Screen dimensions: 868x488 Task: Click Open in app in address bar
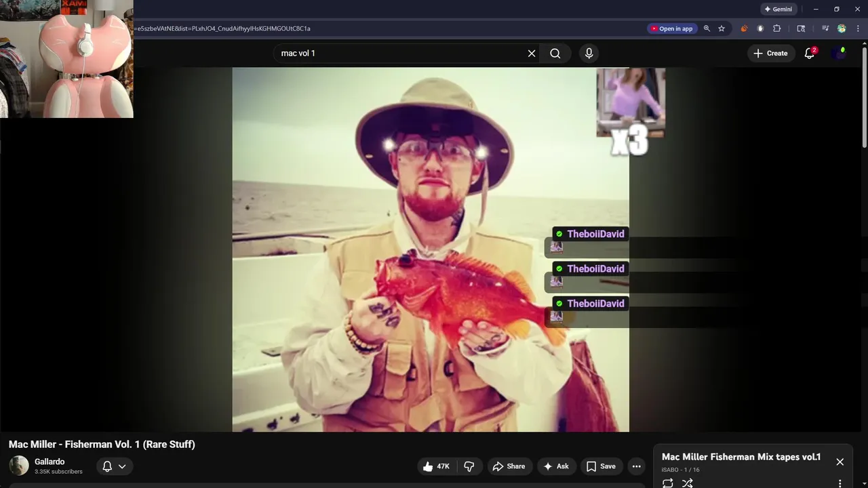point(671,28)
